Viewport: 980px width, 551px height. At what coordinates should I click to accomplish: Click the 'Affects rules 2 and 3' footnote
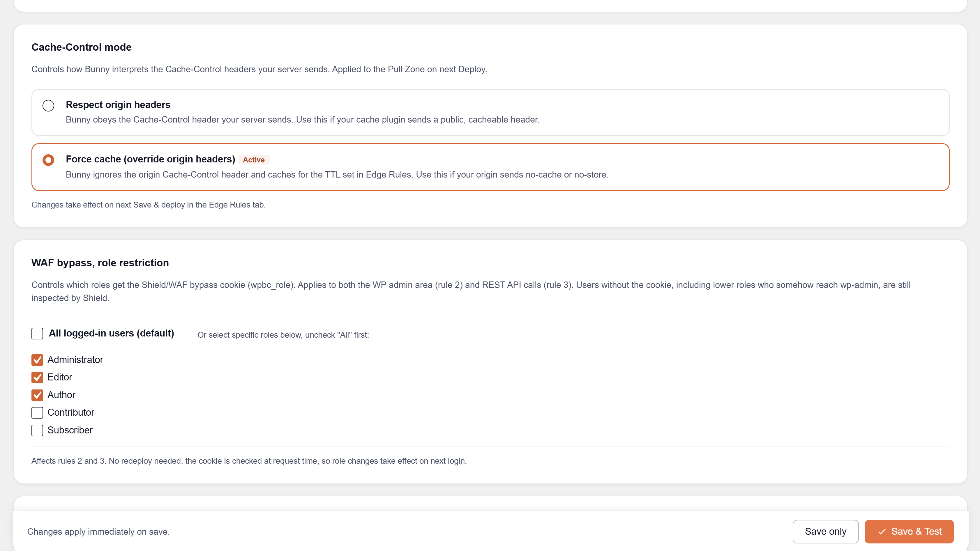pyautogui.click(x=249, y=461)
